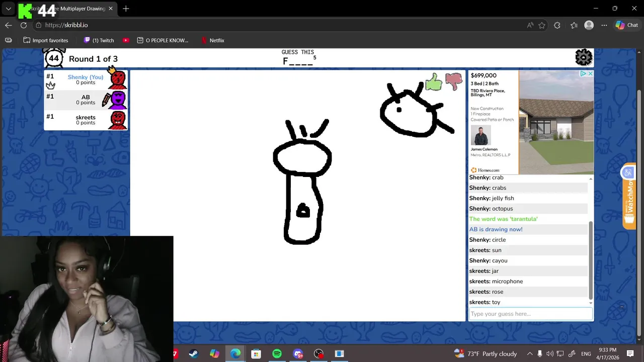Add this page to favorites
The height and width of the screenshot is (362, 644).
click(x=542, y=25)
